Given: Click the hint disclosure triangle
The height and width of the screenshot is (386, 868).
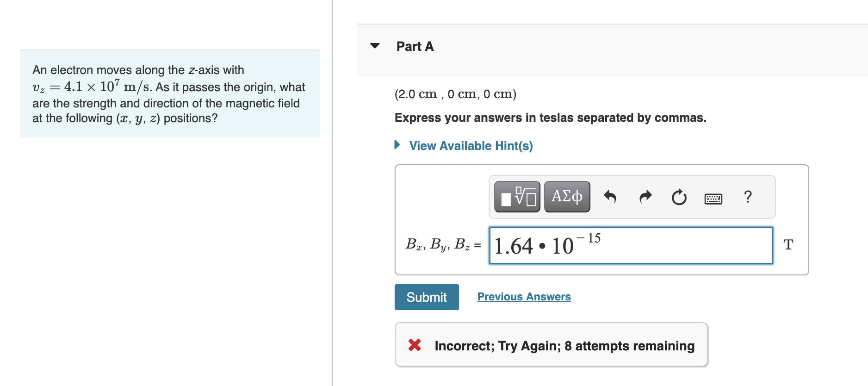Looking at the screenshot, I should coord(397,145).
